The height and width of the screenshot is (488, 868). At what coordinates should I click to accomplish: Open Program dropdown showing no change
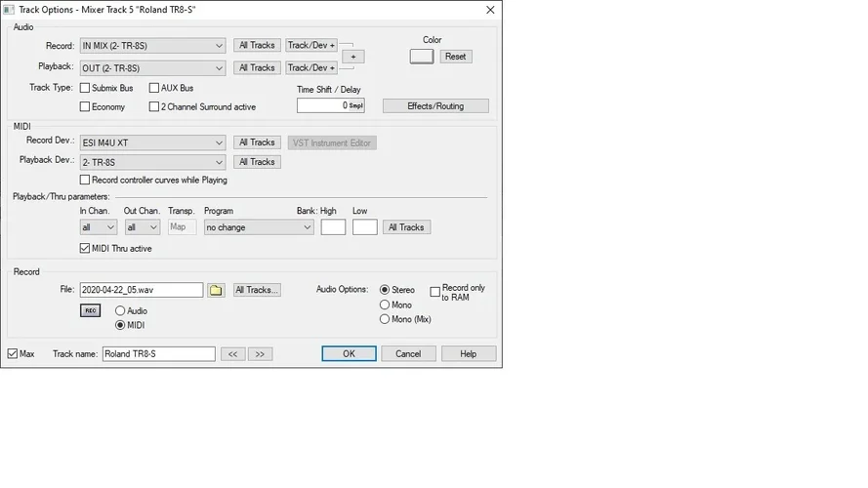coord(259,227)
